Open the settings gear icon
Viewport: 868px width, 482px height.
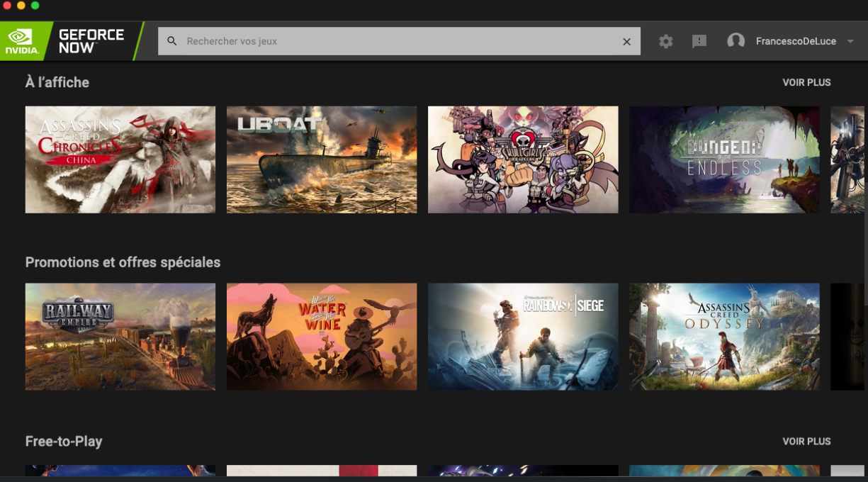pyautogui.click(x=665, y=41)
